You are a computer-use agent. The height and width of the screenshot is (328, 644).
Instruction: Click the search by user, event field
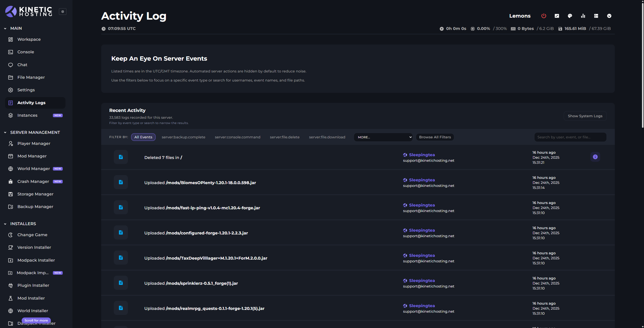(570, 137)
